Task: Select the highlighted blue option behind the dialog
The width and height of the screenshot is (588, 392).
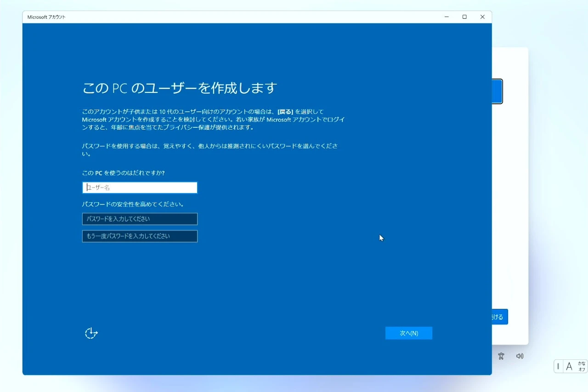Action: tap(497, 91)
